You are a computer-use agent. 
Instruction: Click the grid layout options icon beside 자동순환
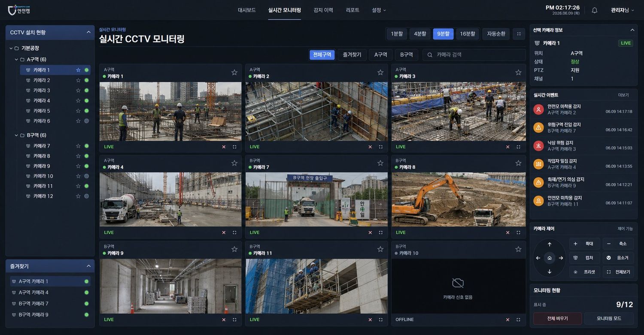[519, 34]
